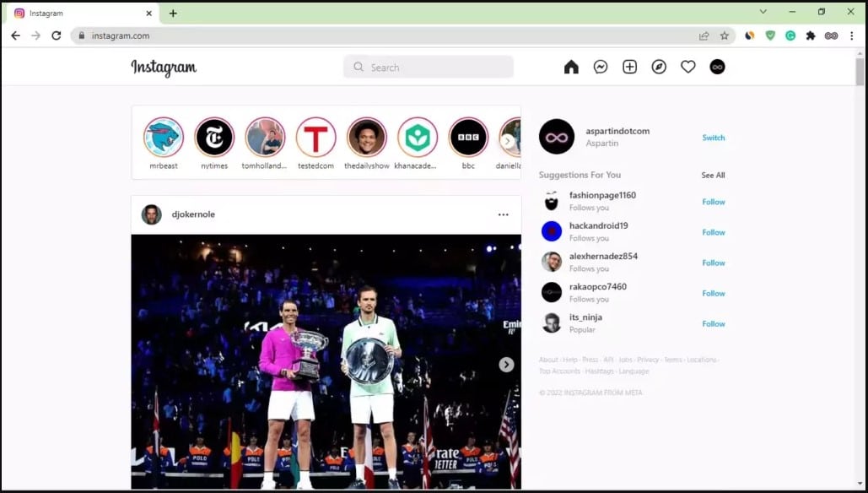This screenshot has height=493, width=868.
Task: Open browser Extensions puzzle icon
Action: (x=811, y=35)
